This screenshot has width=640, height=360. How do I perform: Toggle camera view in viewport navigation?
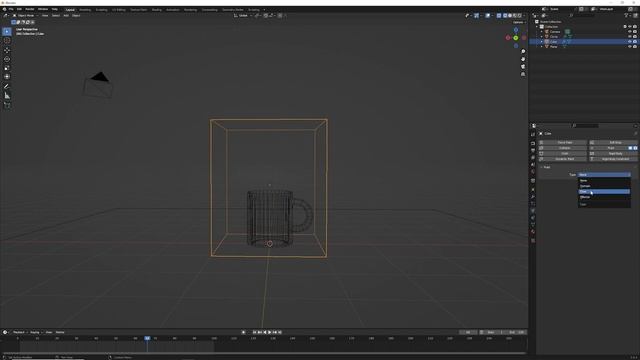tap(523, 67)
